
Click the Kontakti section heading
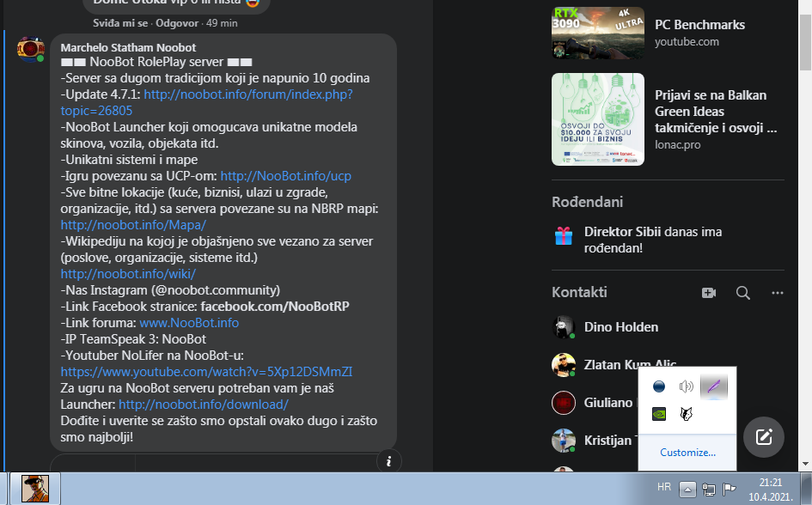click(x=579, y=292)
